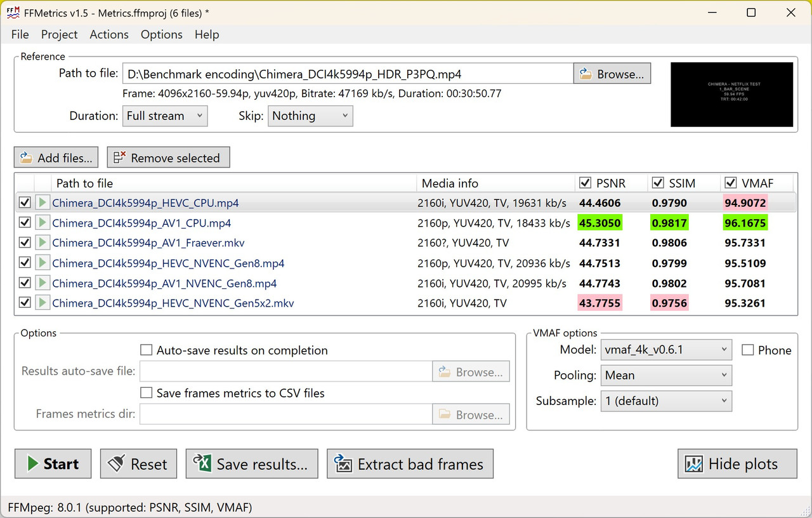Click the FFMpeg 8.0.1 status bar text

click(130, 507)
